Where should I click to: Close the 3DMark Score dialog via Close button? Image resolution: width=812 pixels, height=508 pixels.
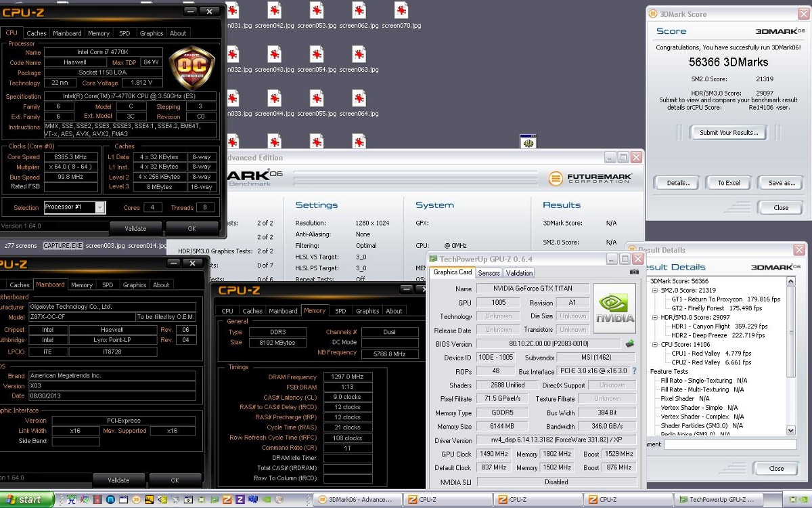781,208
